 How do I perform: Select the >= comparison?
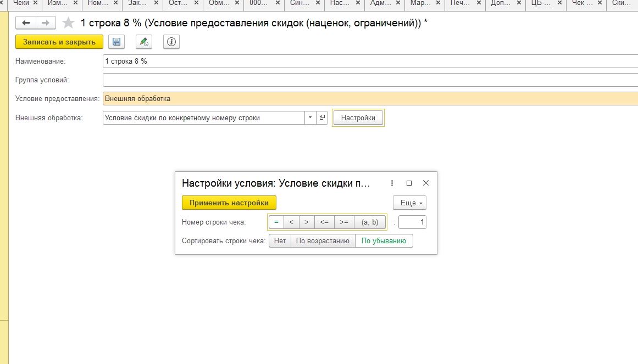pyautogui.click(x=344, y=222)
